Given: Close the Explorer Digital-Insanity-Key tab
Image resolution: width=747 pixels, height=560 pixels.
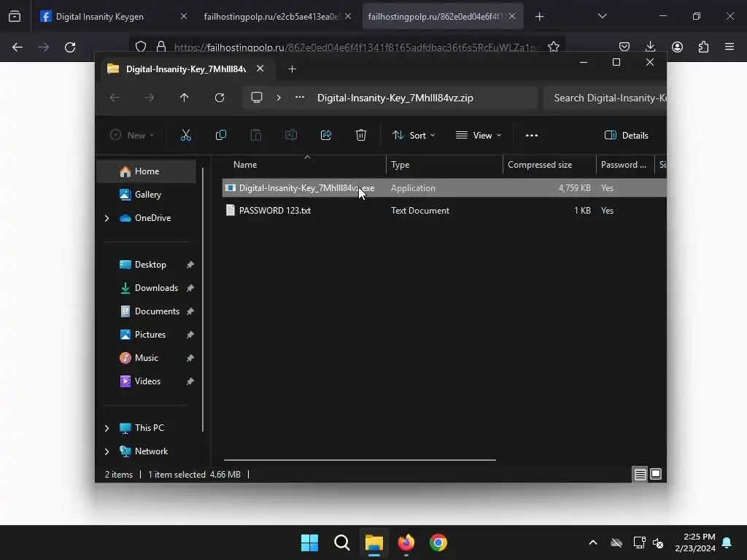Looking at the screenshot, I should click(x=260, y=69).
